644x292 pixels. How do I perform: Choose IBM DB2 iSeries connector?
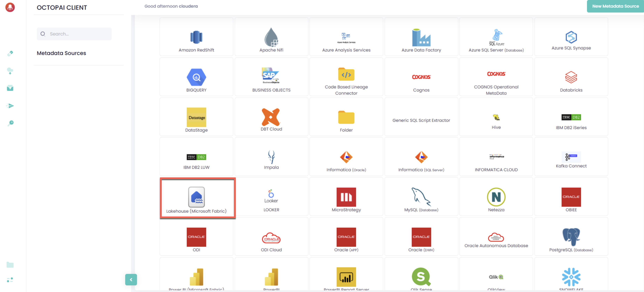(571, 117)
